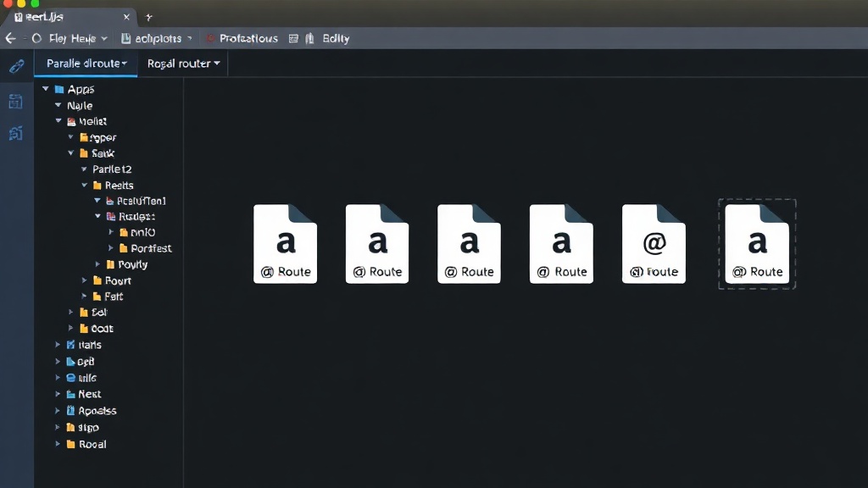868x488 pixels.
Task: Collapse the Apps folder
Action: (x=46, y=88)
